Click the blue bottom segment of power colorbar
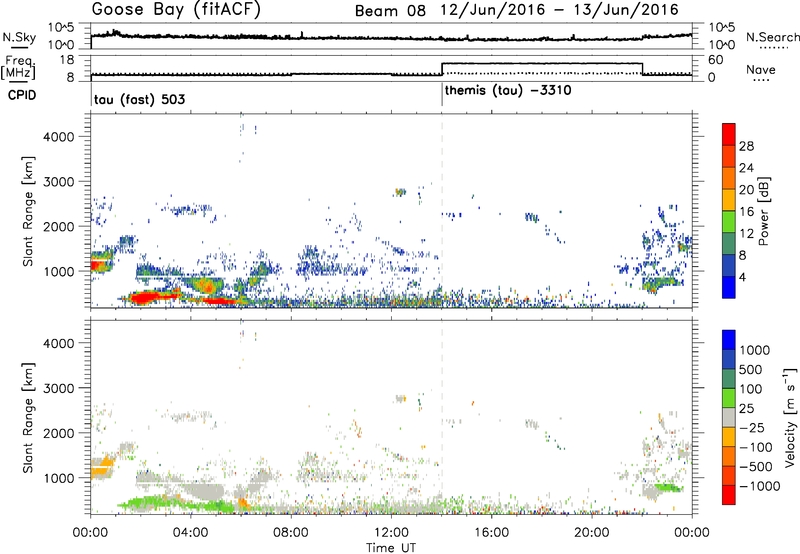The width and height of the screenshot is (800, 554). click(729, 287)
